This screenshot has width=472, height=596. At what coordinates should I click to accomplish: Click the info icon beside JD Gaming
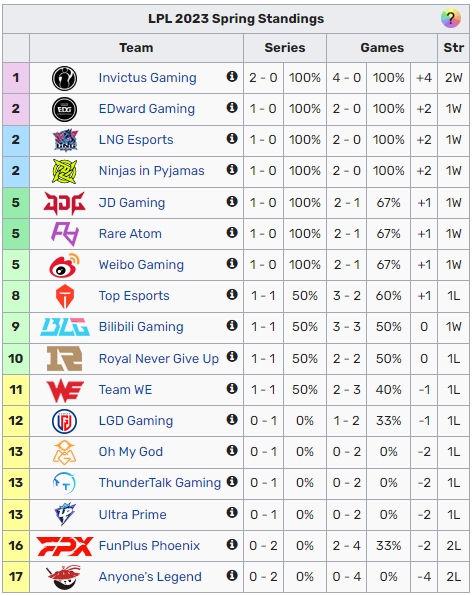pyautogui.click(x=232, y=201)
